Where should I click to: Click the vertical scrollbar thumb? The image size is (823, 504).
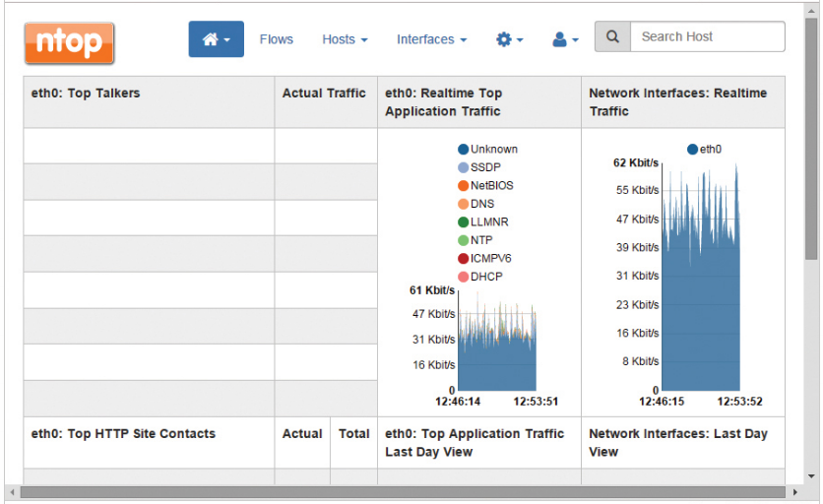[x=811, y=138]
